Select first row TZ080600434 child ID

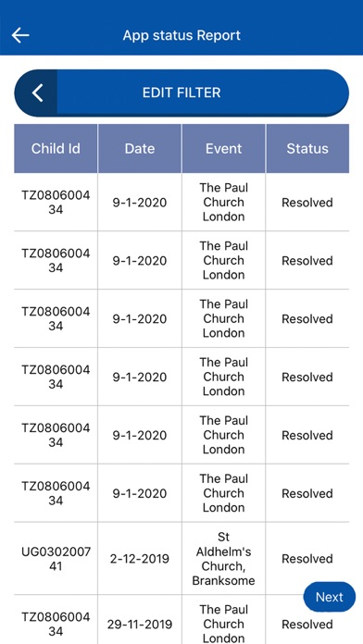[56, 202]
